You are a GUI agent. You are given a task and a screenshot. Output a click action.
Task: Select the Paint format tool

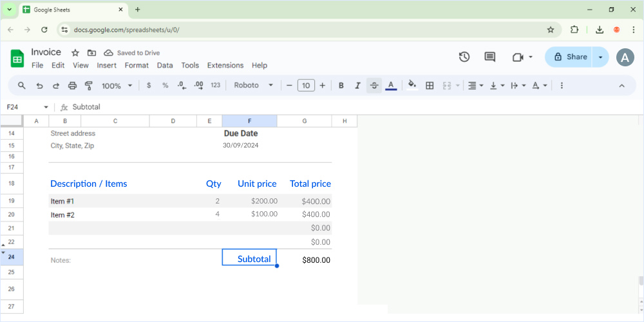click(89, 86)
